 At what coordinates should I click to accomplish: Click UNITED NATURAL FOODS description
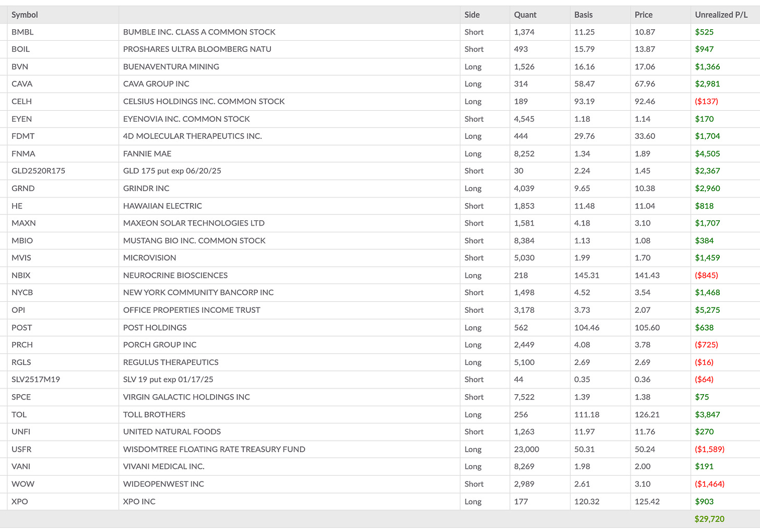172,432
